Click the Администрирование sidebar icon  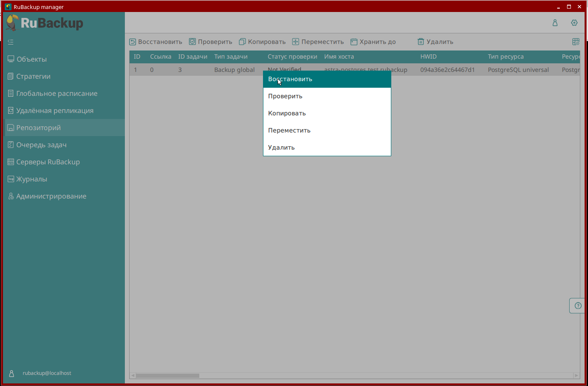[11, 196]
